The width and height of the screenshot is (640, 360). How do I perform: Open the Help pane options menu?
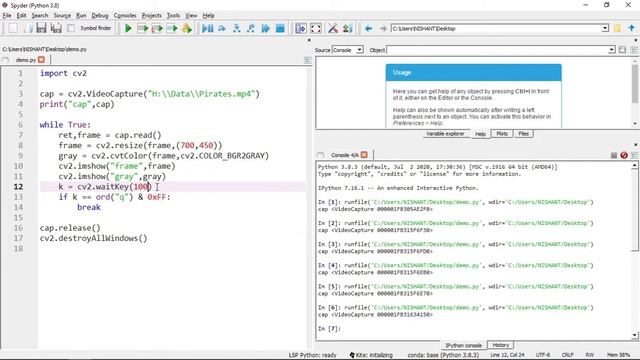[x=634, y=50]
